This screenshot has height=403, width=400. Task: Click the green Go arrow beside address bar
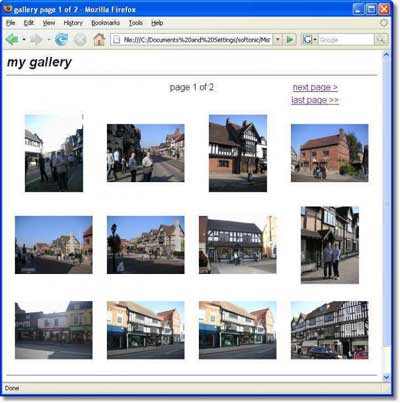(290, 40)
